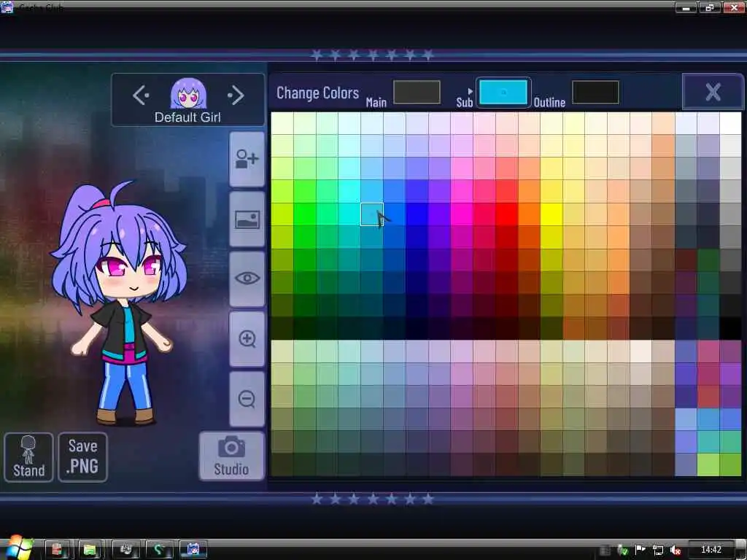This screenshot has height=560, width=747.
Task: Click the Stand pose button
Action: (28, 457)
